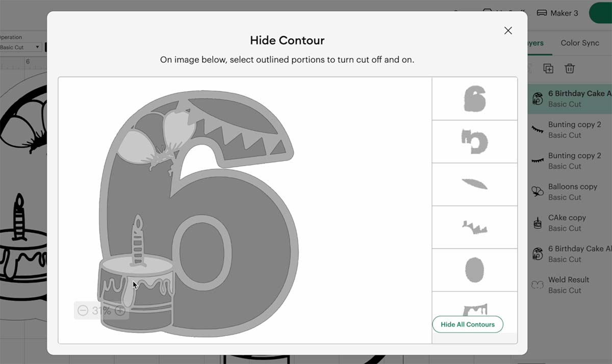The width and height of the screenshot is (612, 364).
Task: Click the Delete trash icon in Layers panel
Action: (x=570, y=68)
